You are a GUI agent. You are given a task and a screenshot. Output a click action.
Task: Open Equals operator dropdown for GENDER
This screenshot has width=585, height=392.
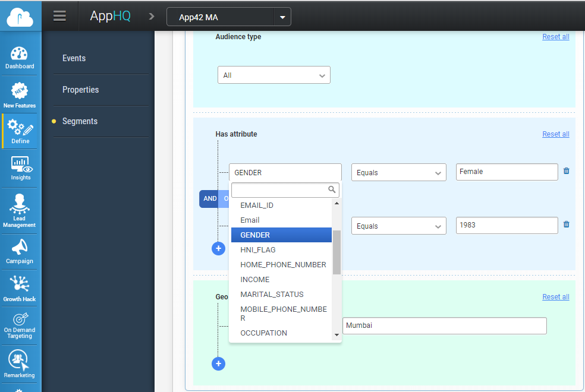tap(398, 173)
